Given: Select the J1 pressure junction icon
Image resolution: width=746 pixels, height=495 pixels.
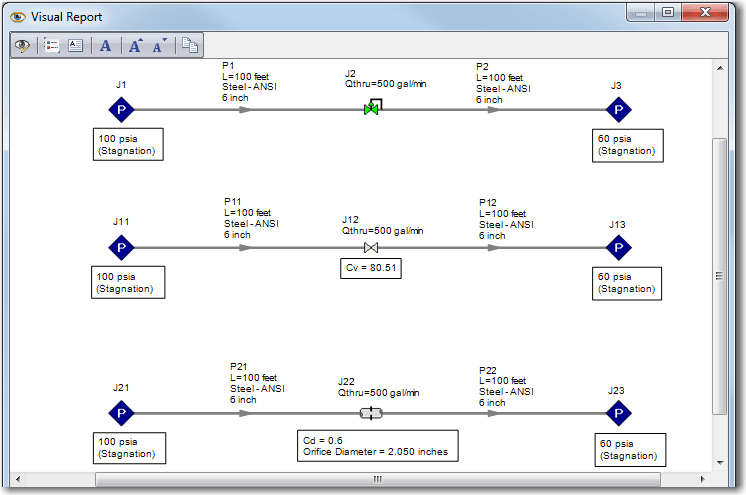Looking at the screenshot, I should [121, 110].
